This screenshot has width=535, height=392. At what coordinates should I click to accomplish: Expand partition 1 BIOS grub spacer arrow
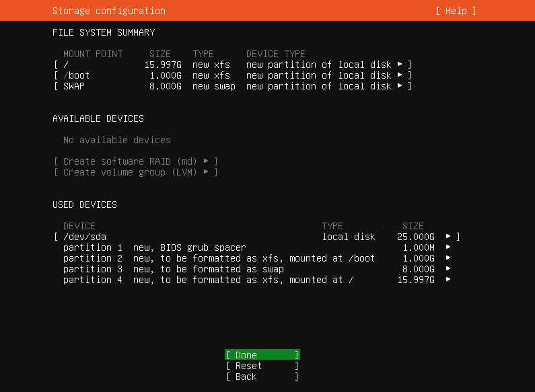point(448,247)
